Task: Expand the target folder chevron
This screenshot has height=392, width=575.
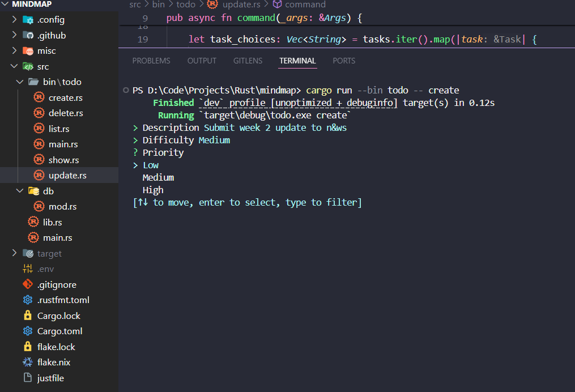Action: click(14, 253)
